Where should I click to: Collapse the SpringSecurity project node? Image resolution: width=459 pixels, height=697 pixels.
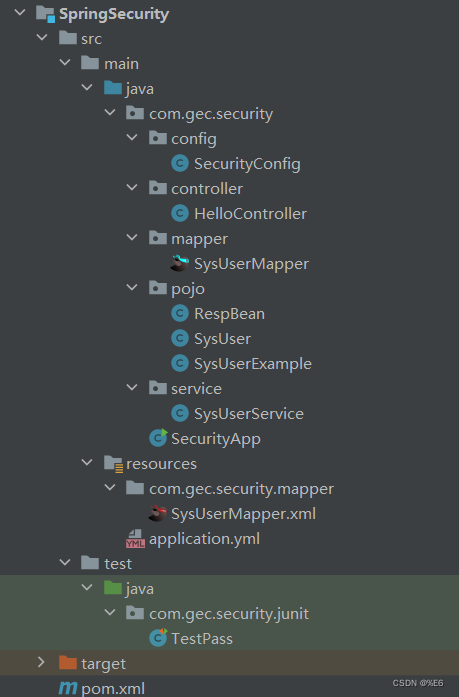[20, 12]
